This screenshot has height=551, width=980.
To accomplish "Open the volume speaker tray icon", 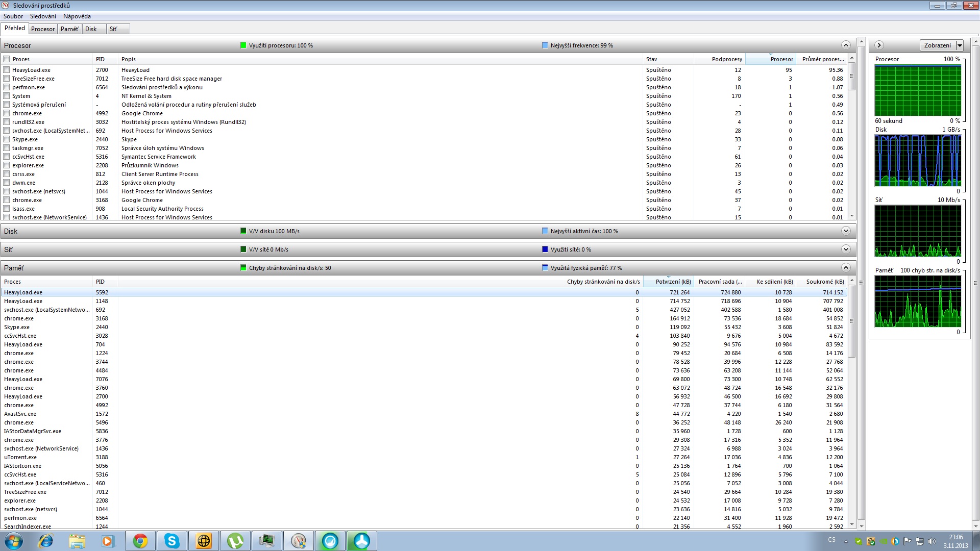I will (932, 541).
